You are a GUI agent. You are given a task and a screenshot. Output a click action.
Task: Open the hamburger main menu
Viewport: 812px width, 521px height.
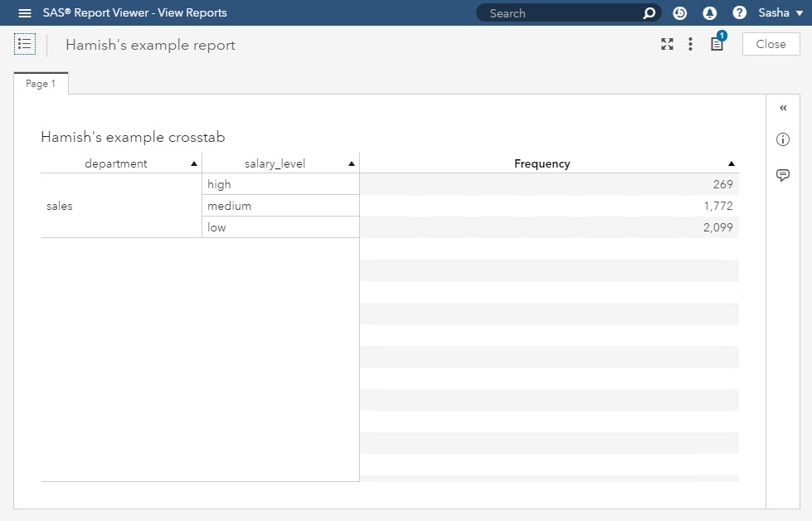point(25,13)
